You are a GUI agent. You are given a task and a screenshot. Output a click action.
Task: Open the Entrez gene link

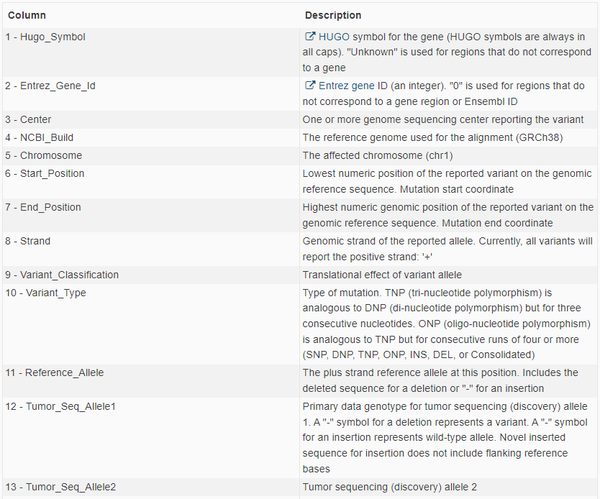[344, 86]
